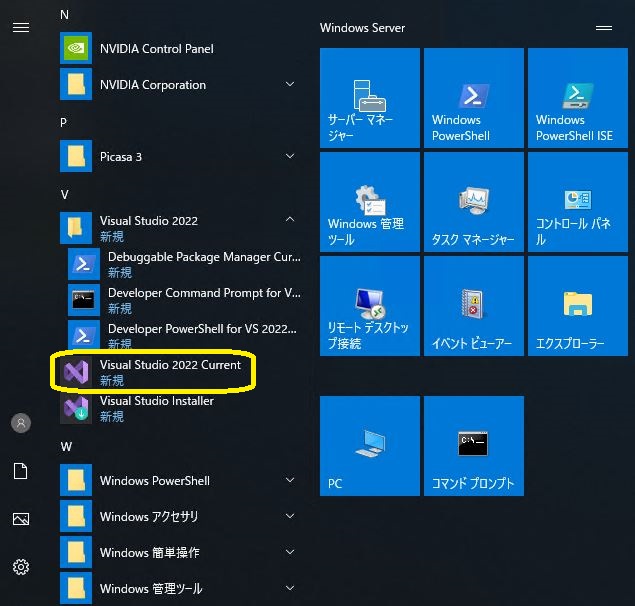Open the リモート デスクトップ接続 tile
This screenshot has height=606, width=635.
[x=370, y=306]
